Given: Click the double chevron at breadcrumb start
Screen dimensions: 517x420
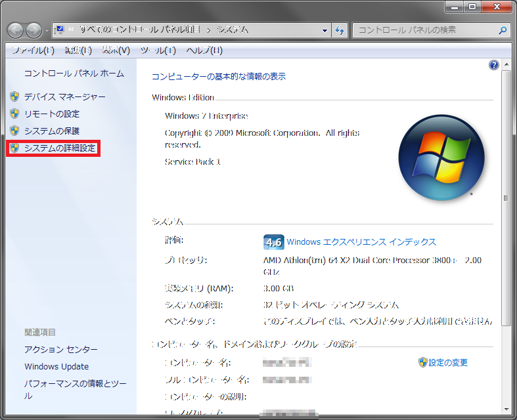Looking at the screenshot, I should tap(71, 30).
